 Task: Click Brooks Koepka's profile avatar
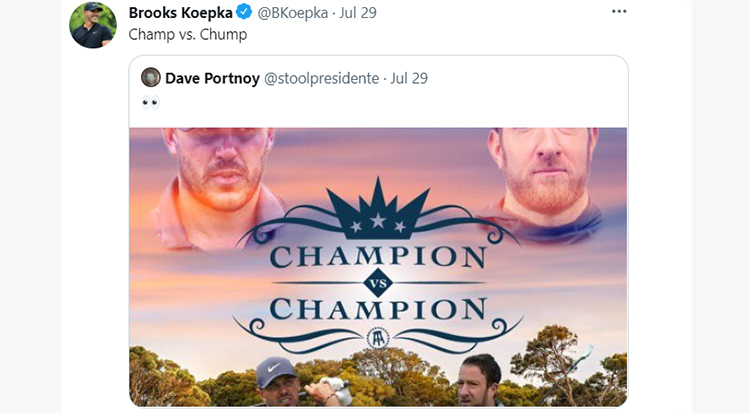click(x=93, y=24)
